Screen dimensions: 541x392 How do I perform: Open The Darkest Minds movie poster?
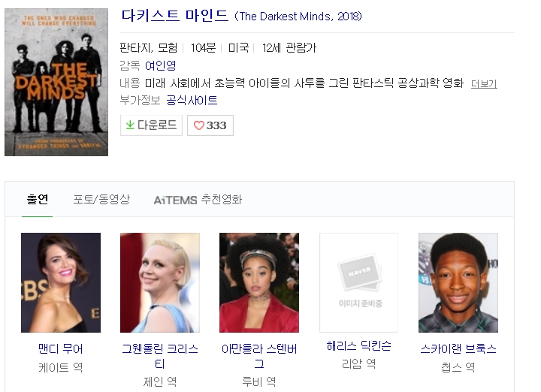tap(56, 82)
